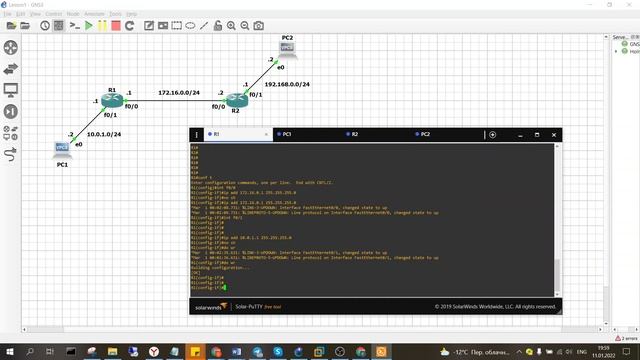The height and width of the screenshot is (360, 640).
Task: Show hidden system tray icons
Action: coord(519,351)
